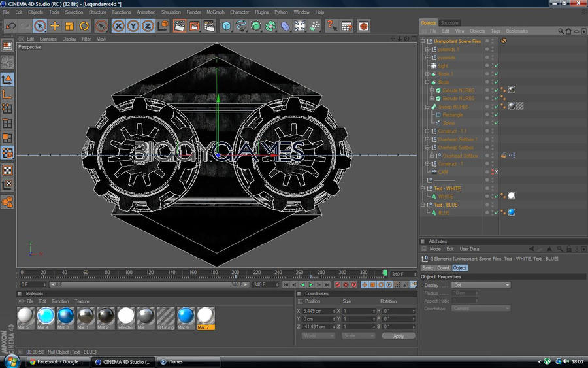Screen dimensions: 588x368
Task: Open the array modeling objects icon
Action: click(x=270, y=26)
